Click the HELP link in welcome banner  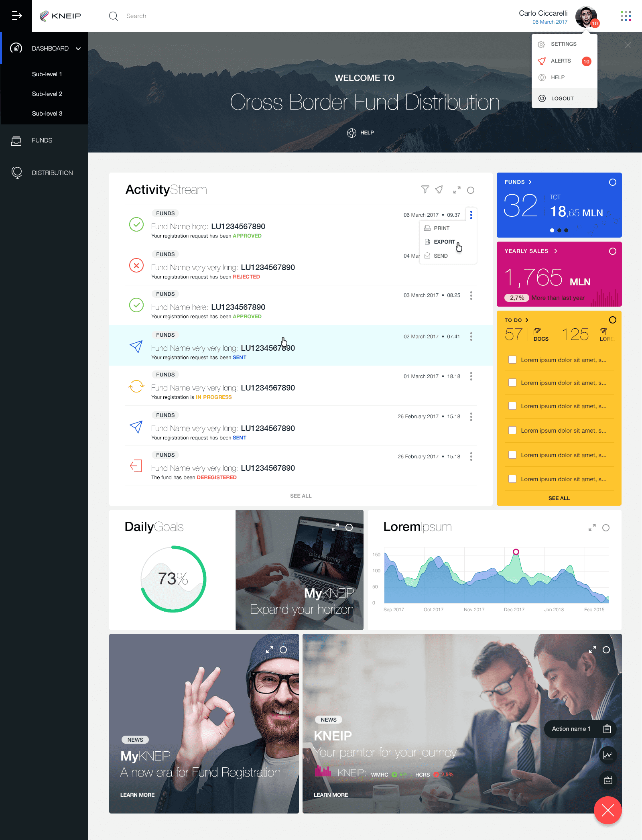click(360, 133)
